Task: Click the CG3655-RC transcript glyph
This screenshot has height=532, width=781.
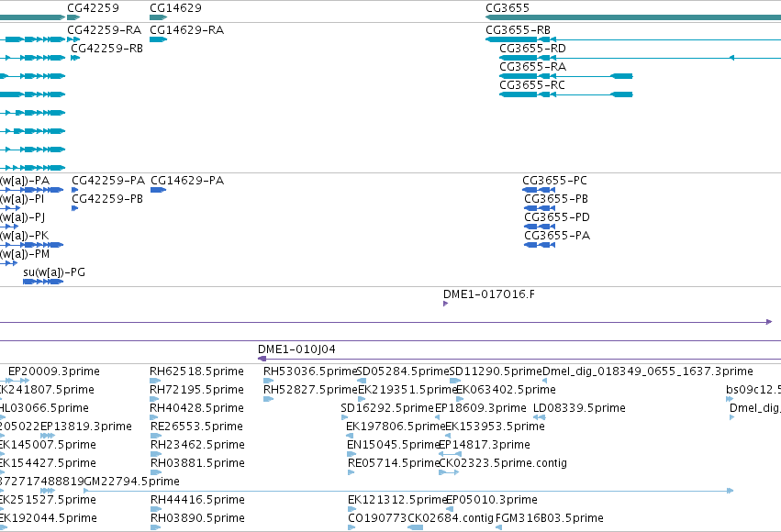Action: click(566, 94)
